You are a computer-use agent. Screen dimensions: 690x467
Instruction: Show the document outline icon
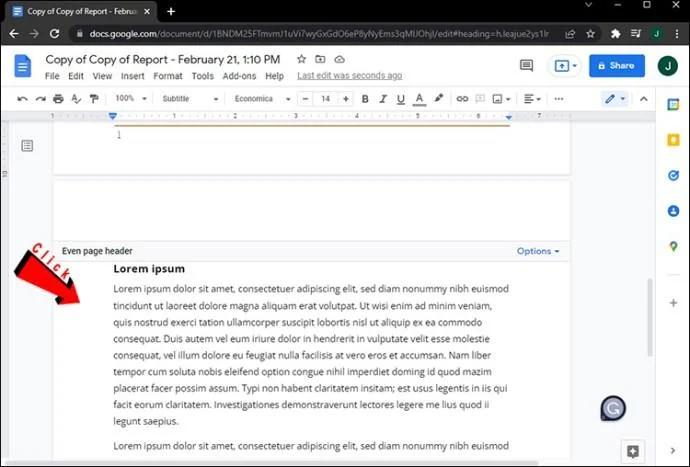(x=27, y=146)
